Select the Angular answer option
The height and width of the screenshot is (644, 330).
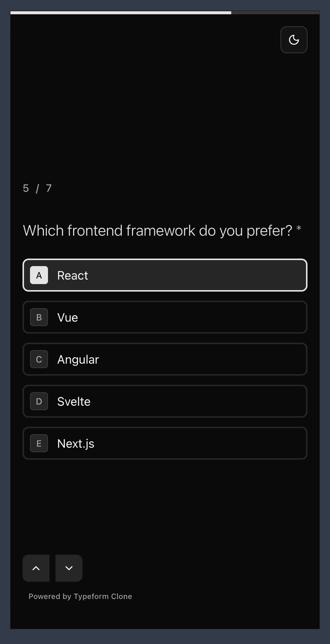(x=165, y=359)
